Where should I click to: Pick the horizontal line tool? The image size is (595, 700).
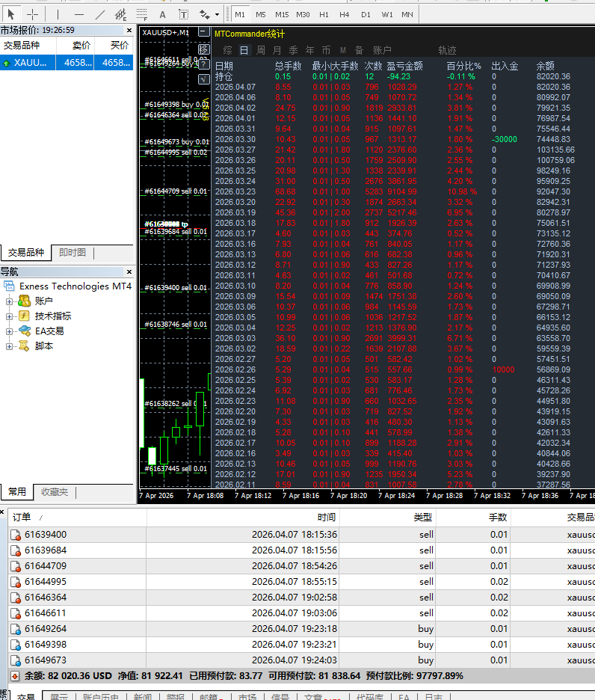79,14
